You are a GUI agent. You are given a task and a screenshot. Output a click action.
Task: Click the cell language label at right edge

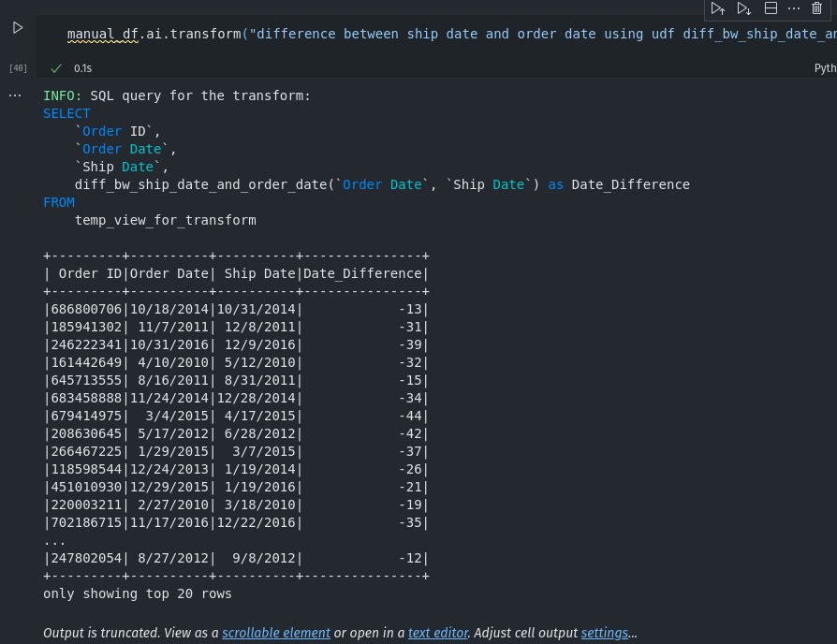[x=825, y=68]
